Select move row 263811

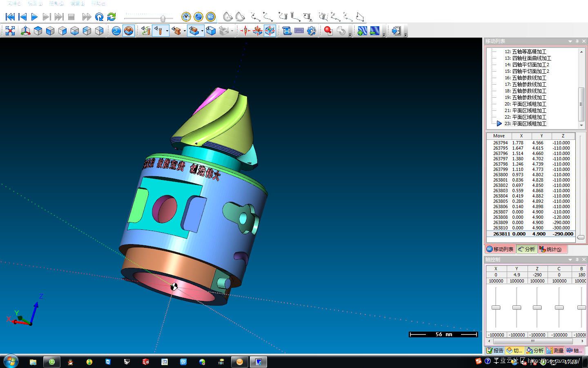coord(530,234)
